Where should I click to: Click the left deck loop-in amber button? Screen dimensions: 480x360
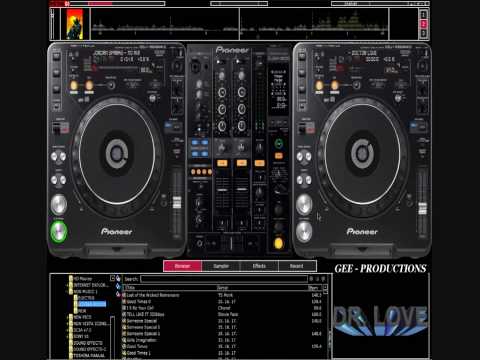(x=74, y=86)
